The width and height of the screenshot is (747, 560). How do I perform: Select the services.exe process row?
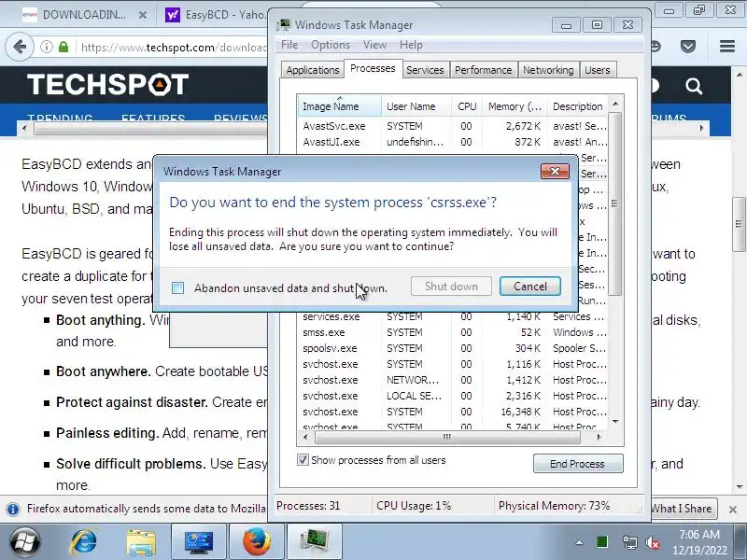(453, 316)
